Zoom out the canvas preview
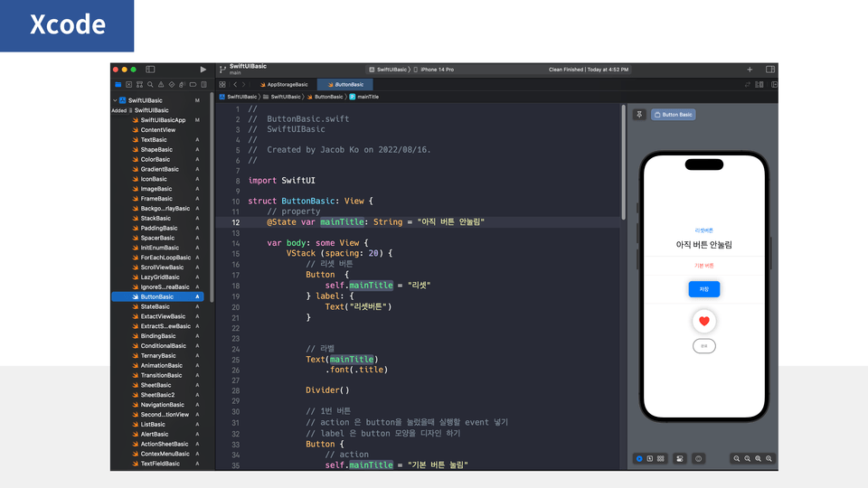 pos(737,459)
